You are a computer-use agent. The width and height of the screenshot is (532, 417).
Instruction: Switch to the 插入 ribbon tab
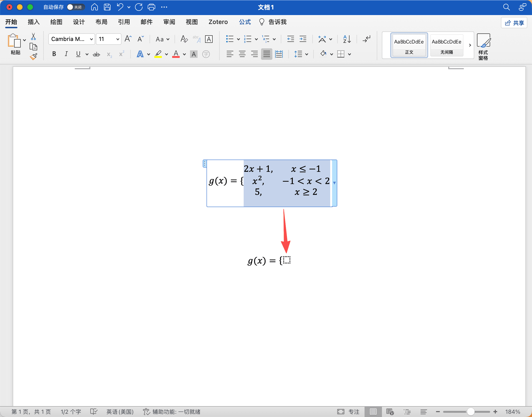33,22
